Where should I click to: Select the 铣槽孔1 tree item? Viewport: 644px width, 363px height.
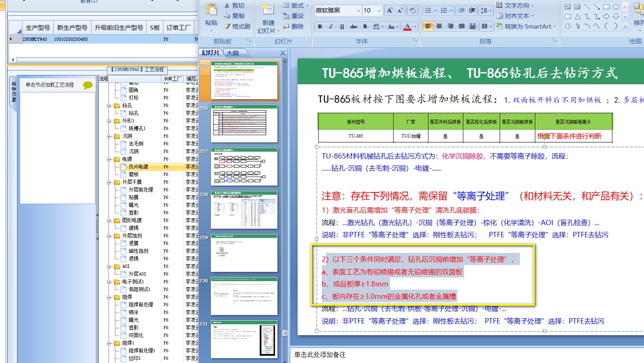[x=137, y=128]
